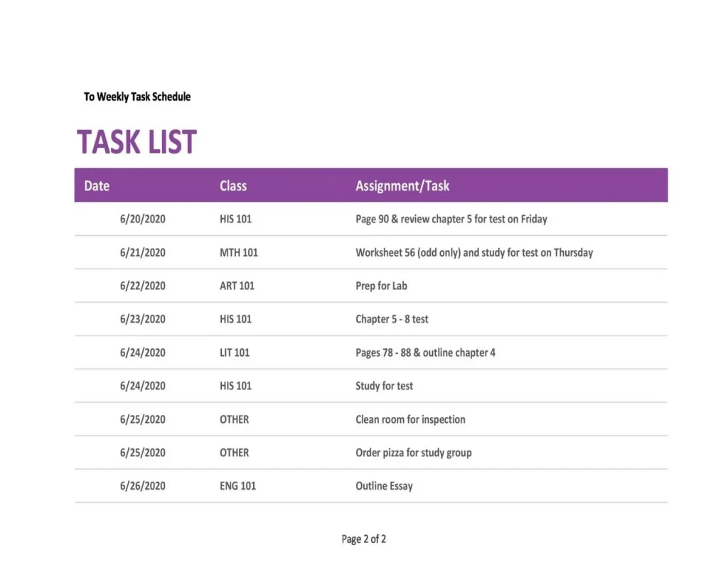Screen dimensions: 728x582
Task: Select the Assignment/Task column header
Action: (x=402, y=185)
